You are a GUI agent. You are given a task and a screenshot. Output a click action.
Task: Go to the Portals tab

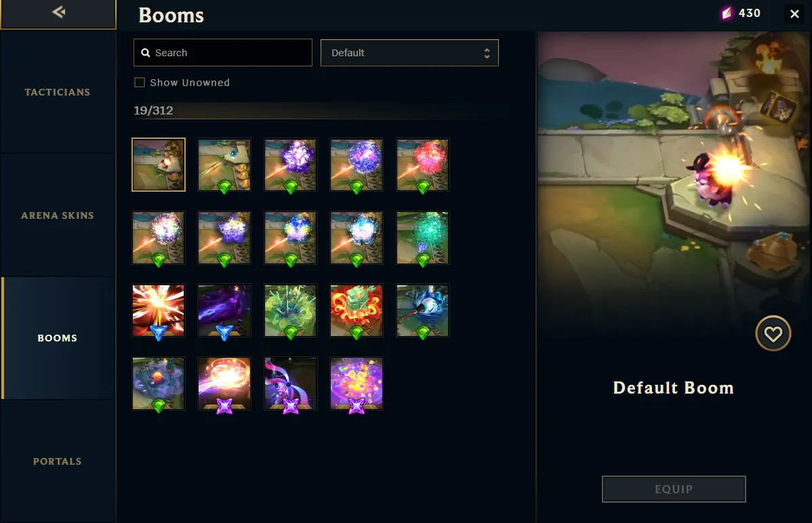coord(58,461)
